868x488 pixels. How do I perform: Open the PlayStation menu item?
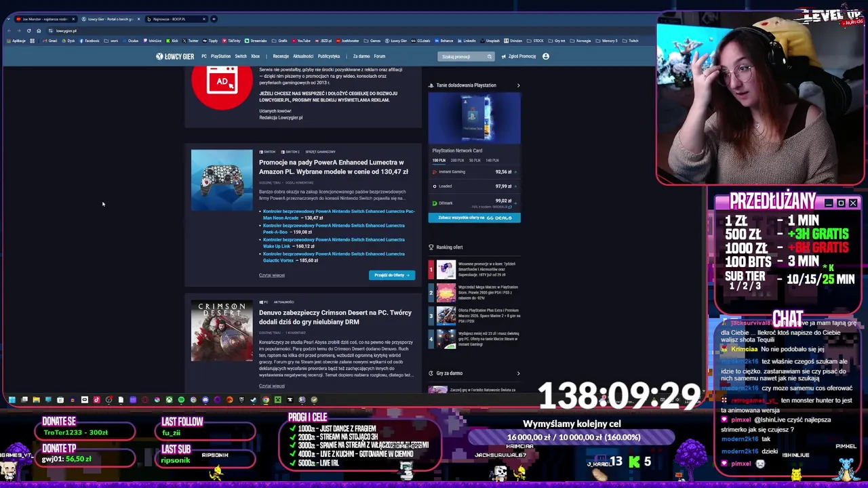click(220, 56)
